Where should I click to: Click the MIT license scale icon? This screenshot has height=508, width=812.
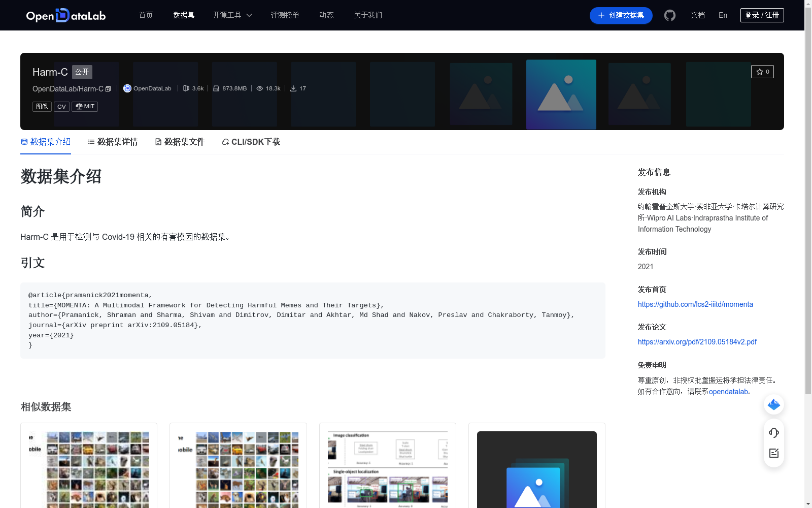tap(79, 106)
